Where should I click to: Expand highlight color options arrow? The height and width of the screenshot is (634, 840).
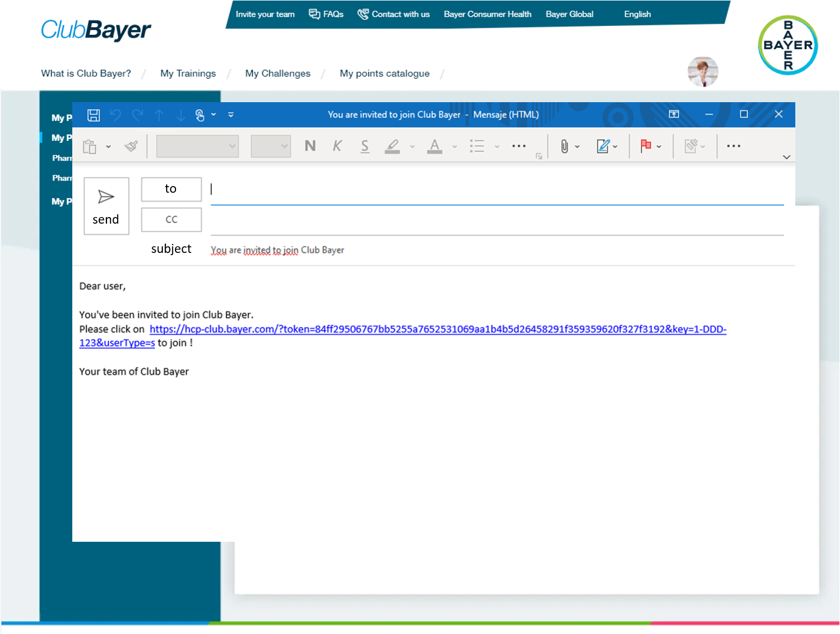412,147
